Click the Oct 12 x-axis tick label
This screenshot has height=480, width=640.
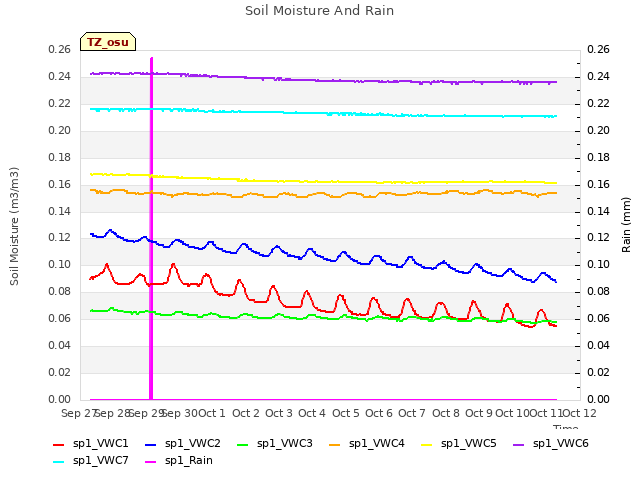coord(579,413)
